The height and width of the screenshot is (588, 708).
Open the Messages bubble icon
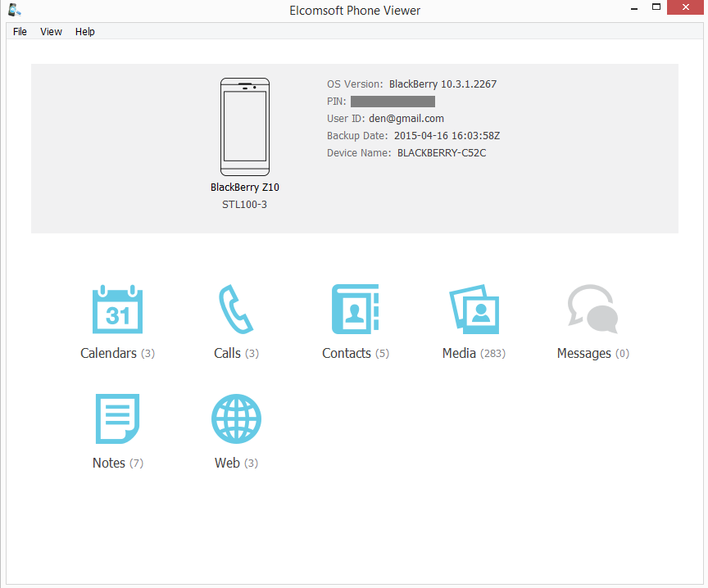[x=592, y=310]
